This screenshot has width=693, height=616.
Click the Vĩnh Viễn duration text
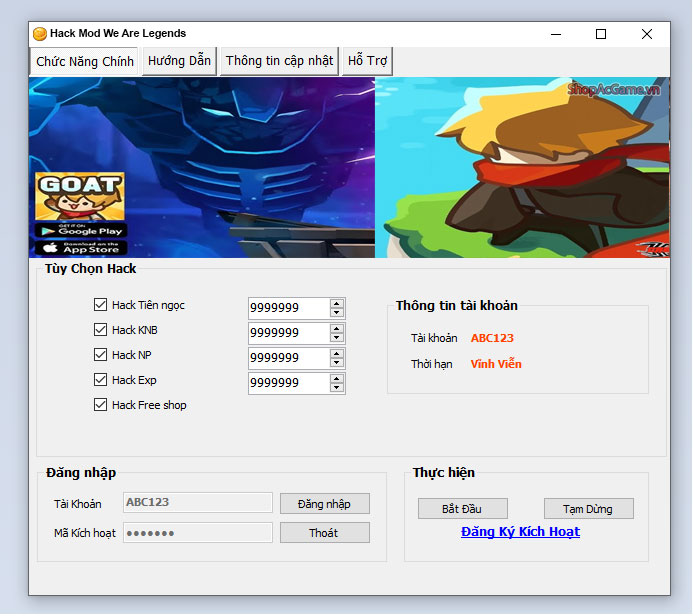496,364
